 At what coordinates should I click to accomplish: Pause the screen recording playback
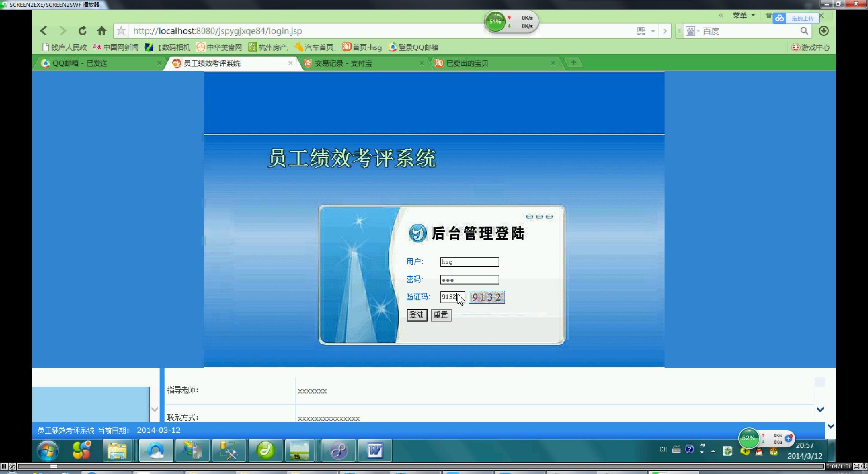pos(4,466)
